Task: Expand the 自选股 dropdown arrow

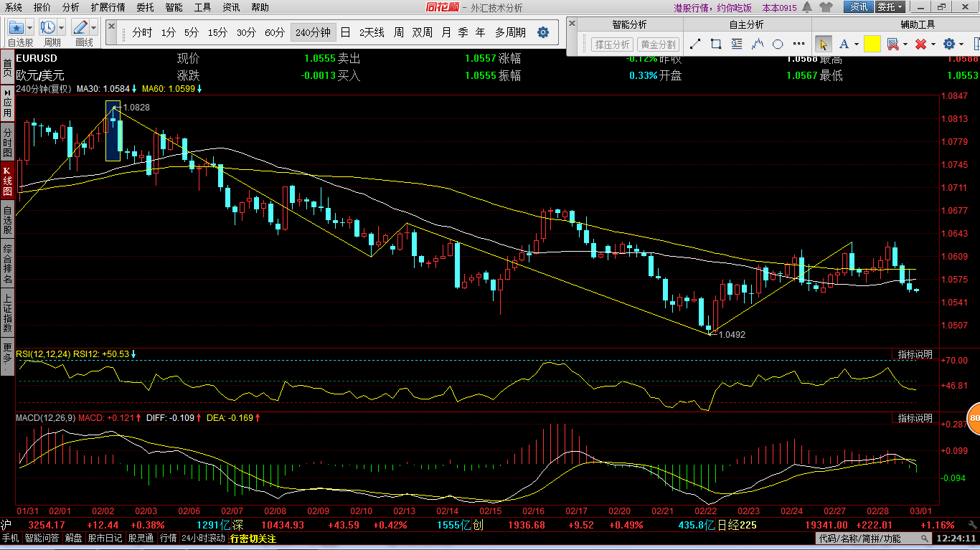Action: pos(30,28)
